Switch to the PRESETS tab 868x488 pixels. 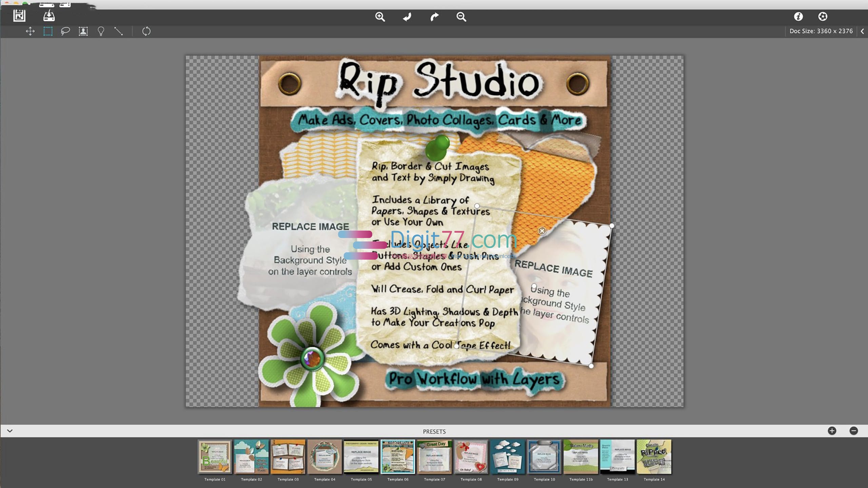(434, 431)
